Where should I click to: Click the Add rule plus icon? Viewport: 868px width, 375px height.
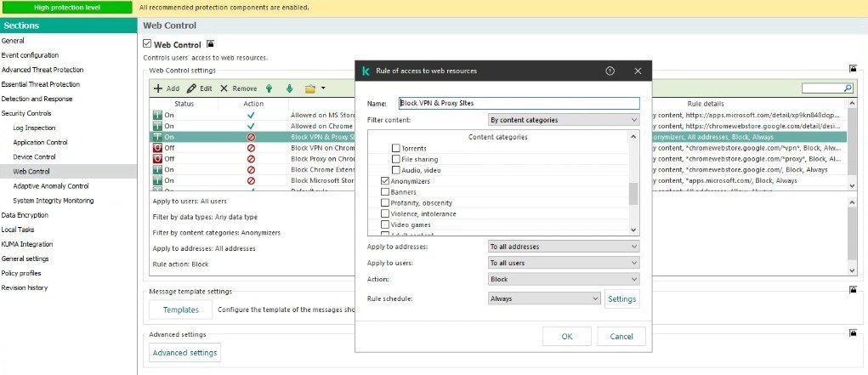[158, 88]
